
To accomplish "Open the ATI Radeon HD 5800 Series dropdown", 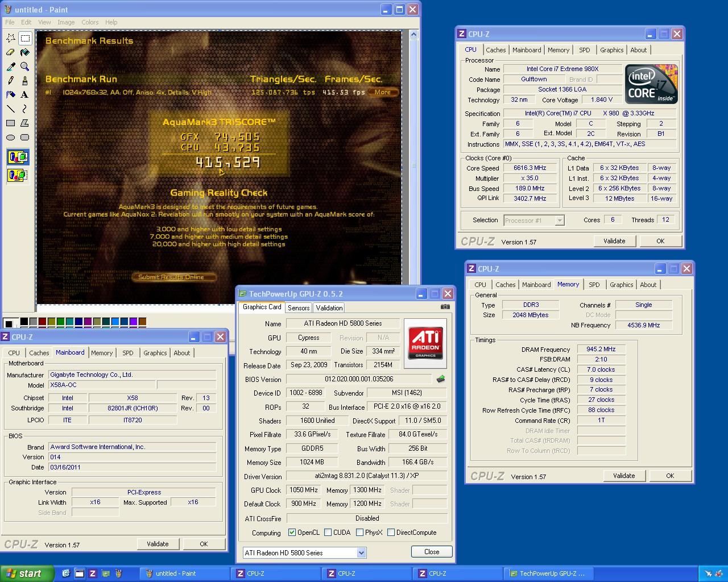I will point(361,552).
